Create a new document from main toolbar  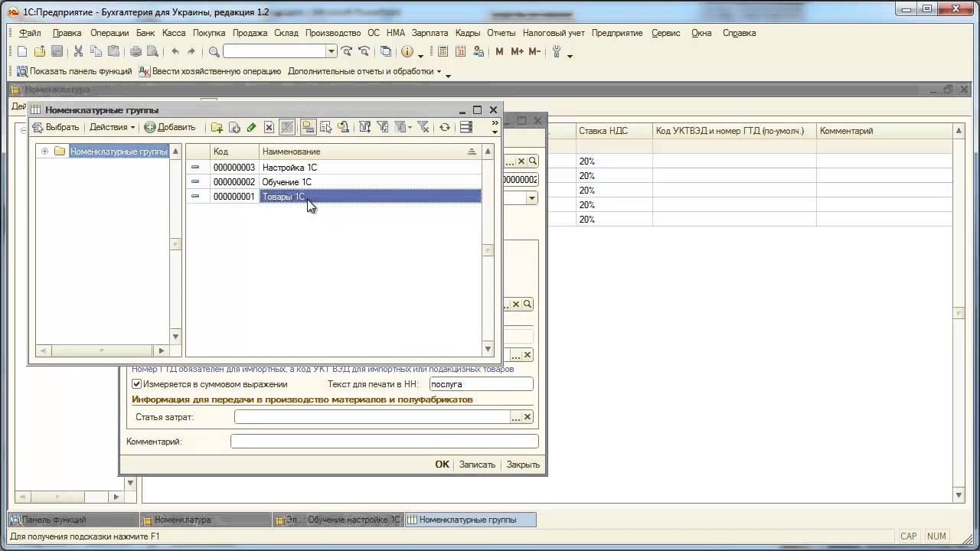tap(21, 51)
